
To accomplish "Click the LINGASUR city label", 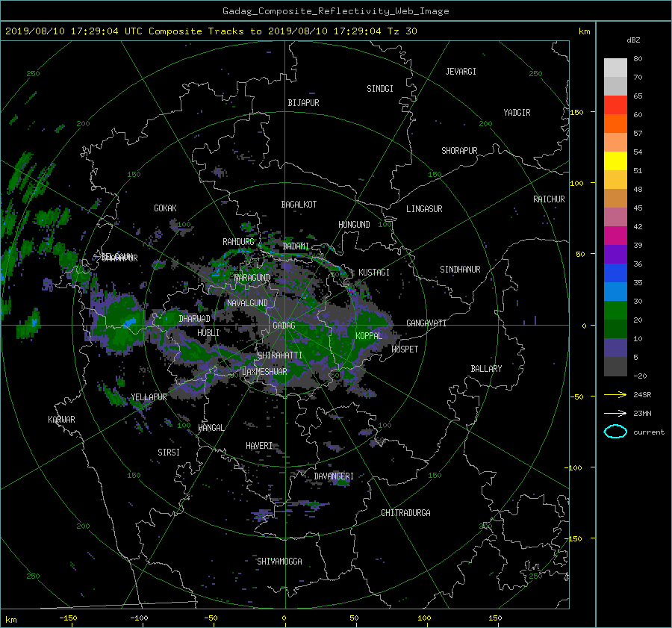I will pyautogui.click(x=424, y=209).
